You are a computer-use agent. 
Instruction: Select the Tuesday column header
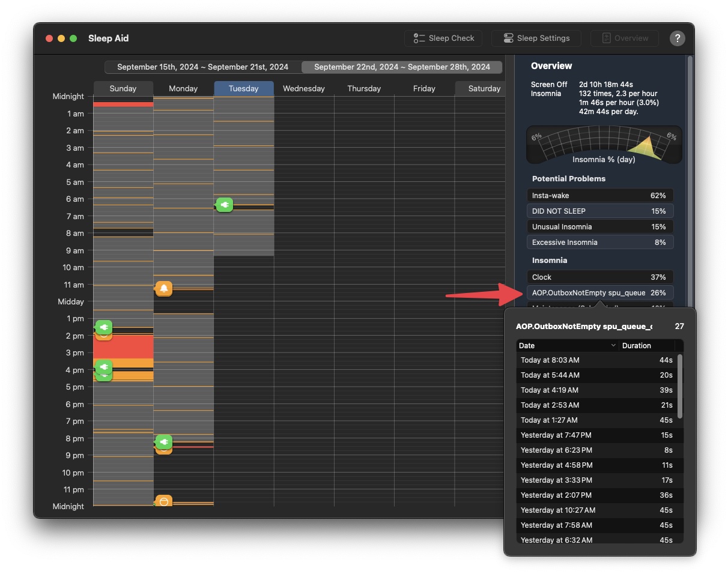(x=244, y=88)
